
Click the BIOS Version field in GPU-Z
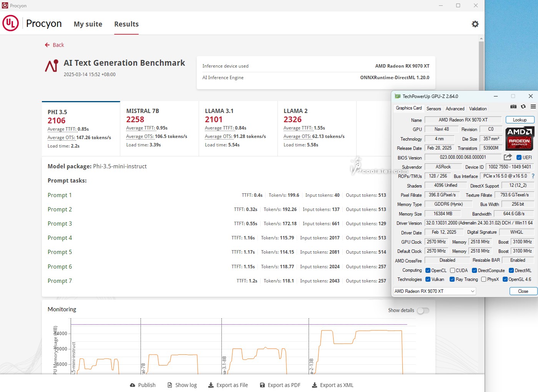[463, 157]
